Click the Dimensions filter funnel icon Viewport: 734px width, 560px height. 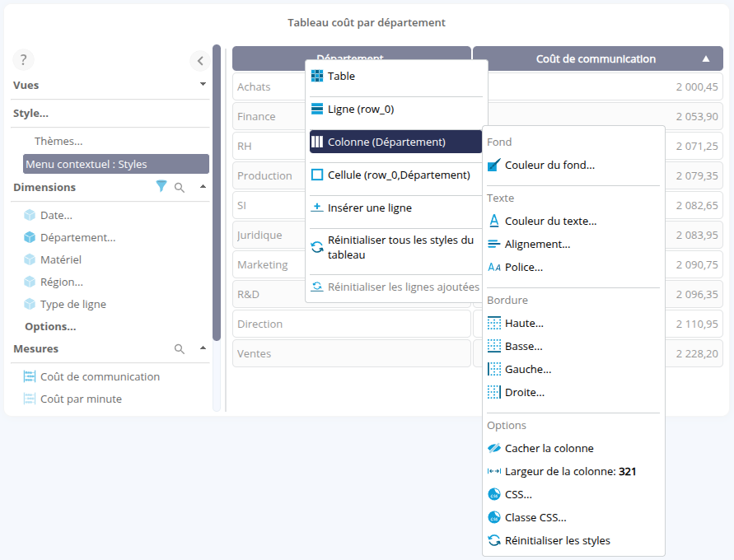pyautogui.click(x=161, y=187)
